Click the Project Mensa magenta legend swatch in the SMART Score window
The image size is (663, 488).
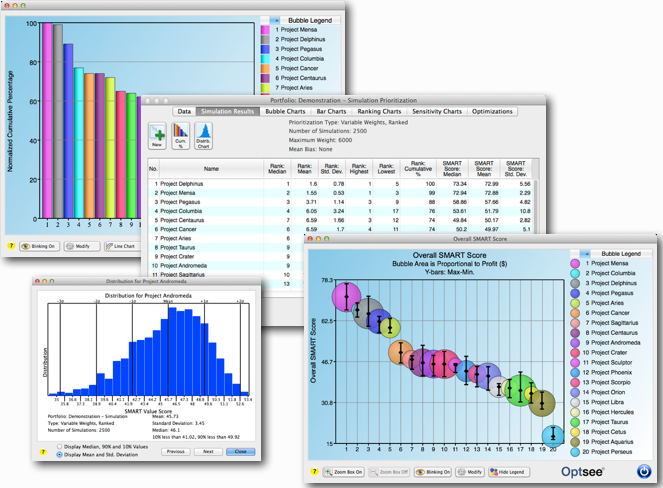(573, 265)
